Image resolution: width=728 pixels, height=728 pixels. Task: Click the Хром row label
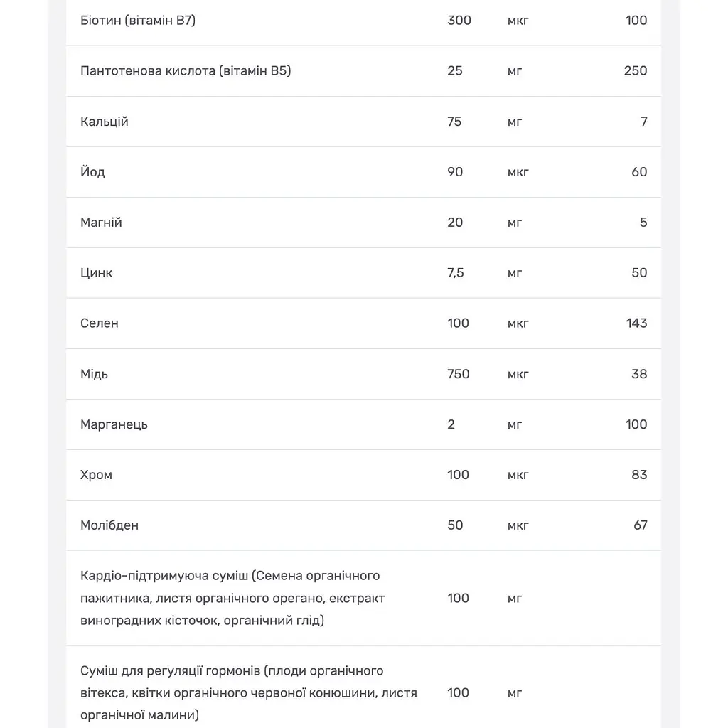[x=96, y=474]
